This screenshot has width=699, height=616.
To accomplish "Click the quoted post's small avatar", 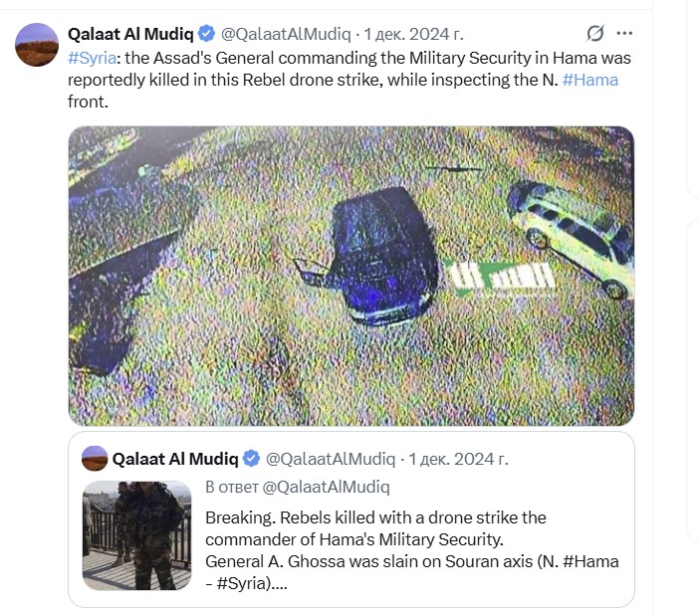I will tap(95, 459).
